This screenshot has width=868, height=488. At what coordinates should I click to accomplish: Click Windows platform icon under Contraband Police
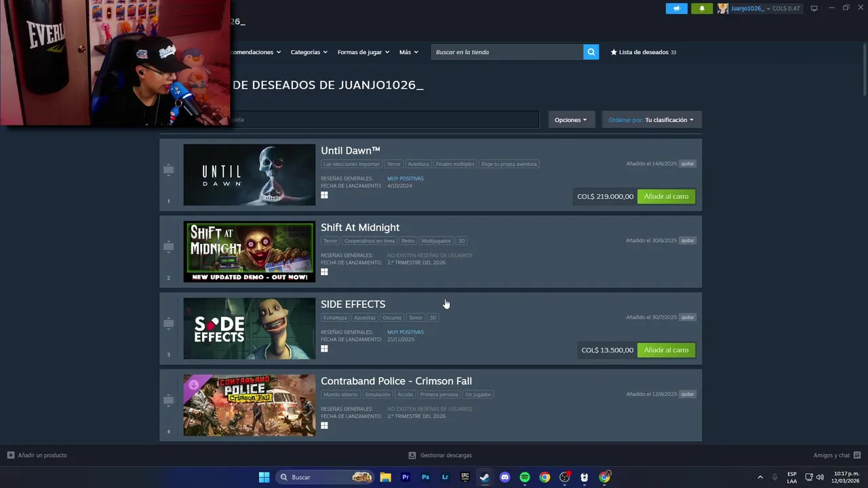324,426
